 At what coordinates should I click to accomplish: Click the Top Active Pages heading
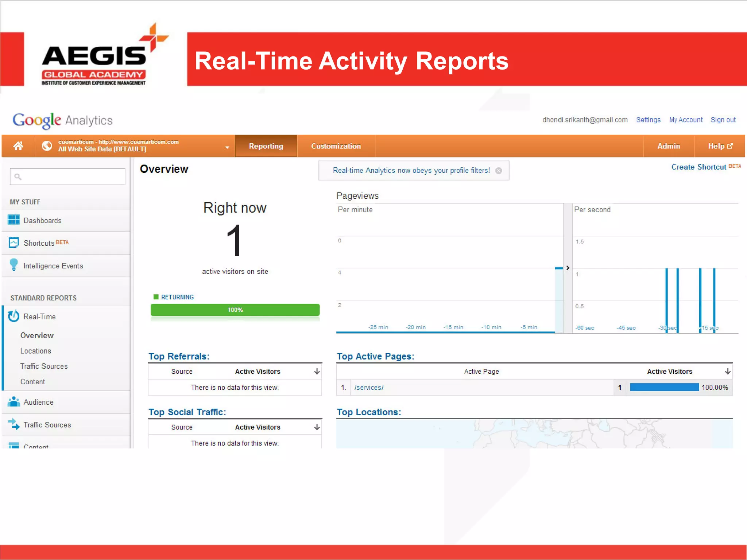tap(375, 356)
